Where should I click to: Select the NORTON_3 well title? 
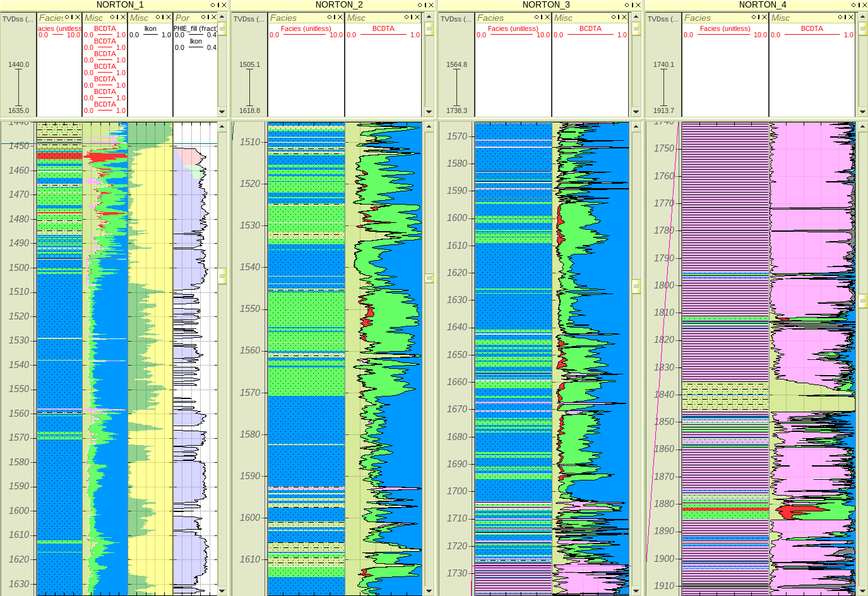coord(546,4)
